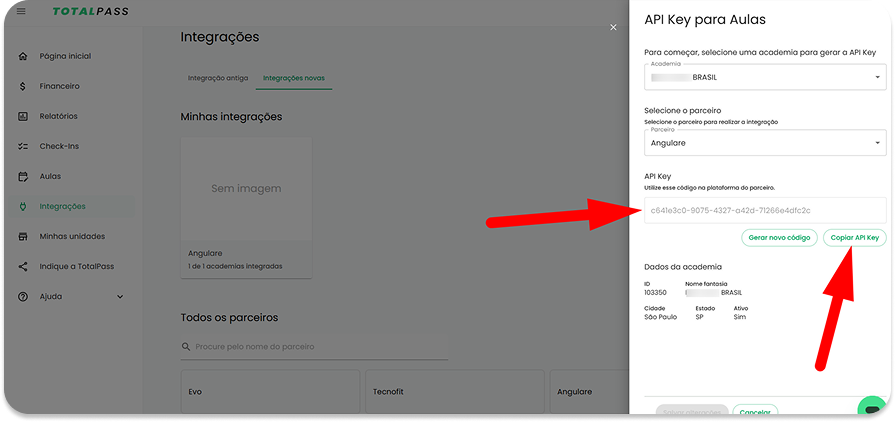Open the Angulare integration card under Minhas integrações
This screenshot has width=895, height=422.
click(x=246, y=207)
